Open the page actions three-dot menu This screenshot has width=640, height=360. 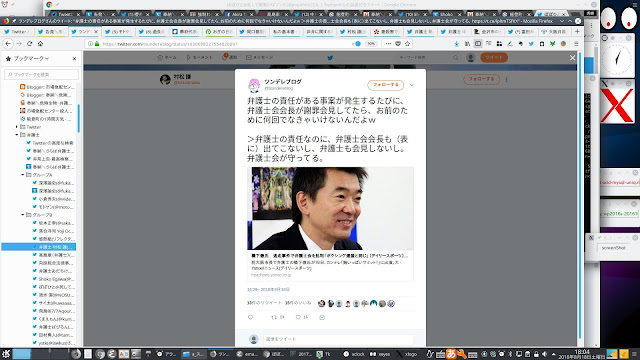(x=388, y=44)
